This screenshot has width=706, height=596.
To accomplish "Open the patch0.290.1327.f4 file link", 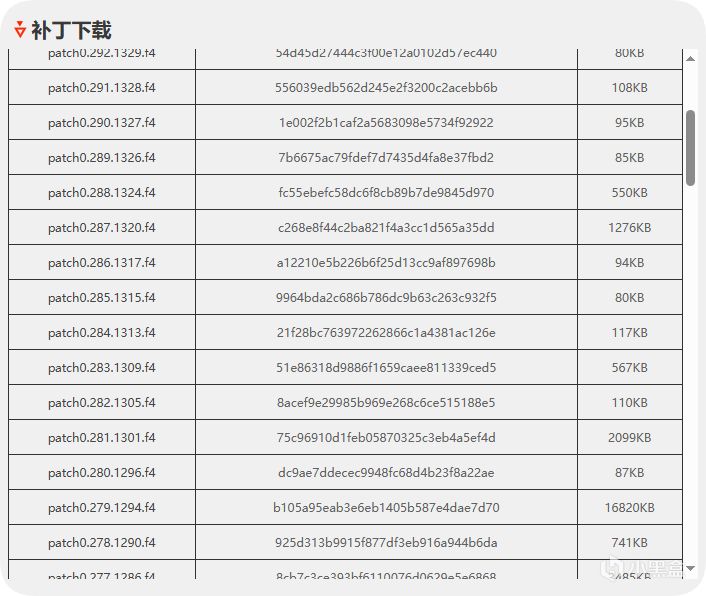I will tap(102, 122).
